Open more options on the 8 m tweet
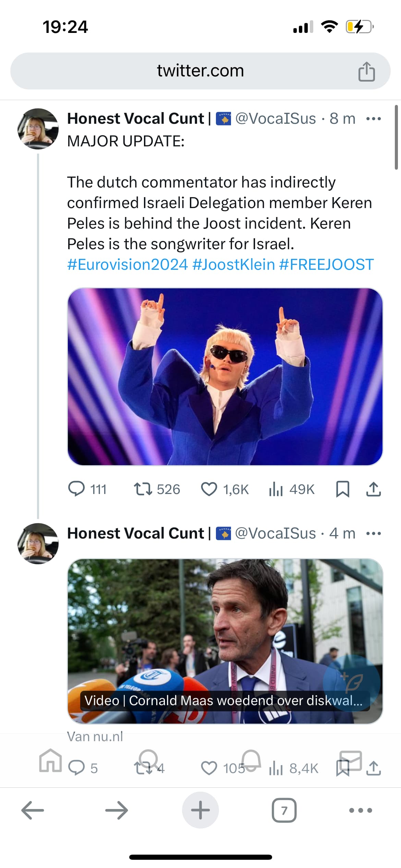Viewport: 401px width, 868px height. pos(373,119)
